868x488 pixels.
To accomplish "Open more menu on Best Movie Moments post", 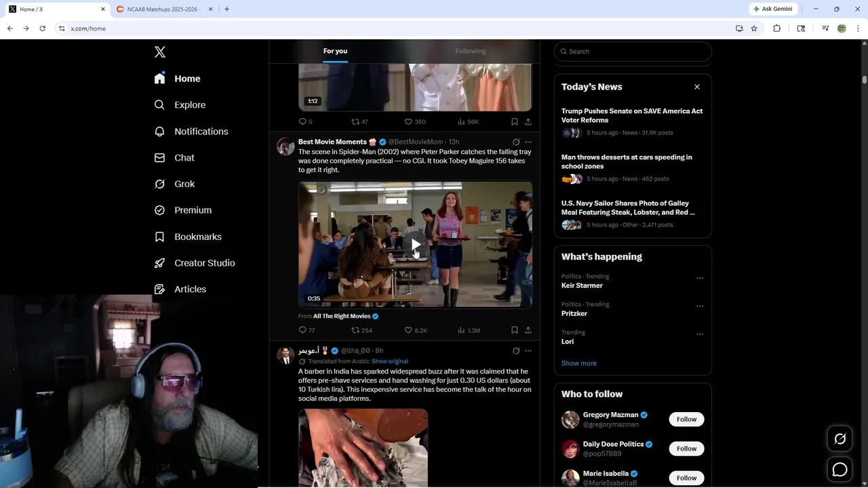I will pyautogui.click(x=528, y=142).
